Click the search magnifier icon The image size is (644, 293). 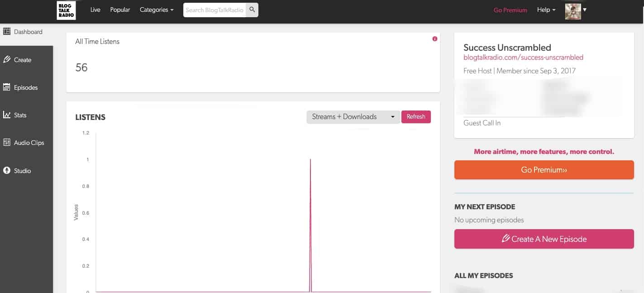coord(252,10)
